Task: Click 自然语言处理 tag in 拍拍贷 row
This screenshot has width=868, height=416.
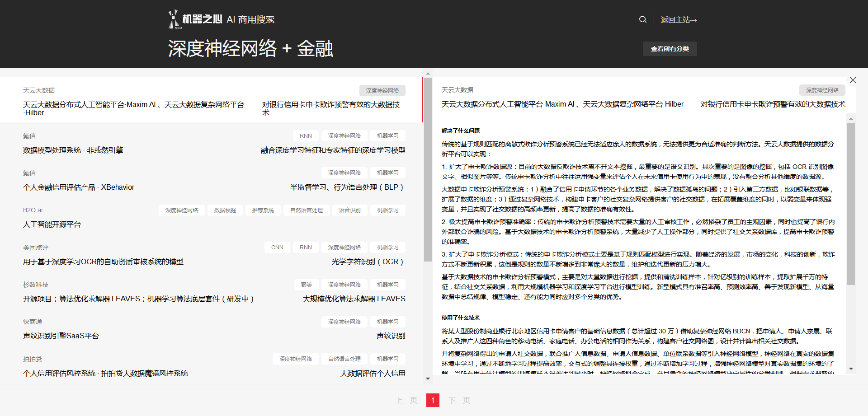Action: [x=344, y=359]
